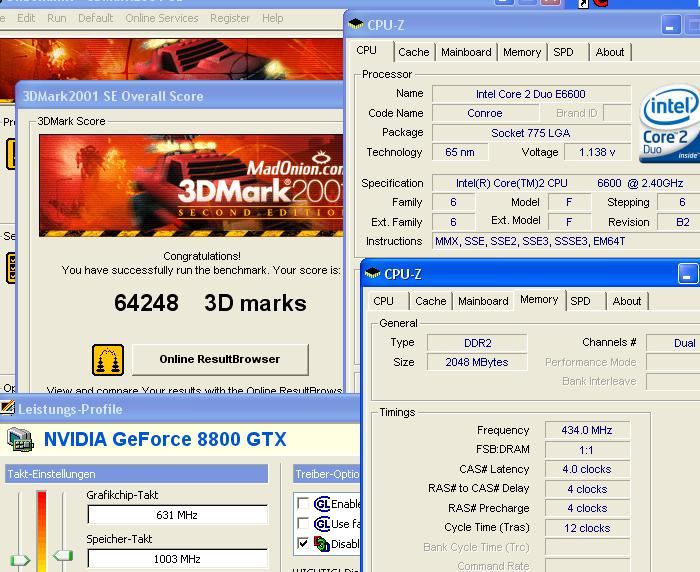Click the memory Size value 2048 MBytes
700x572 pixels.
tap(477, 362)
